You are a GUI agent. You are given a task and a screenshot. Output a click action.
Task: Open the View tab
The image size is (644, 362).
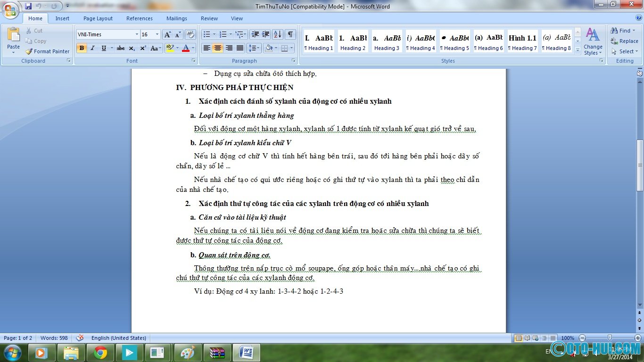(x=237, y=18)
